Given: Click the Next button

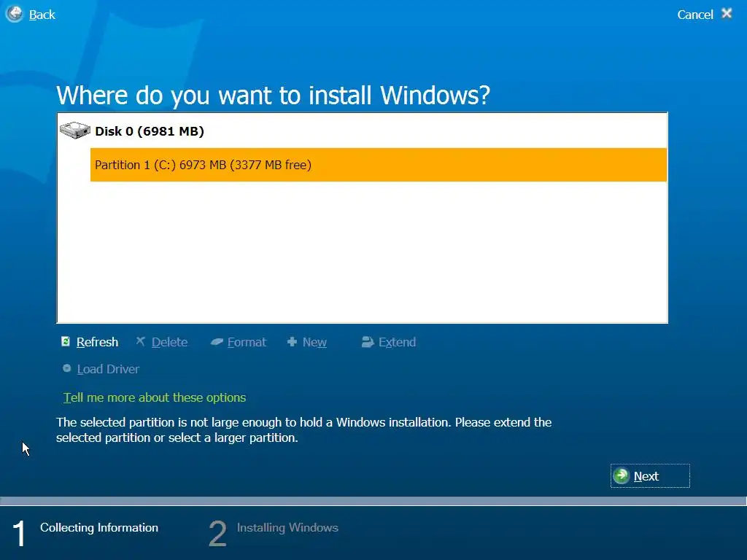Looking at the screenshot, I should tap(650, 475).
